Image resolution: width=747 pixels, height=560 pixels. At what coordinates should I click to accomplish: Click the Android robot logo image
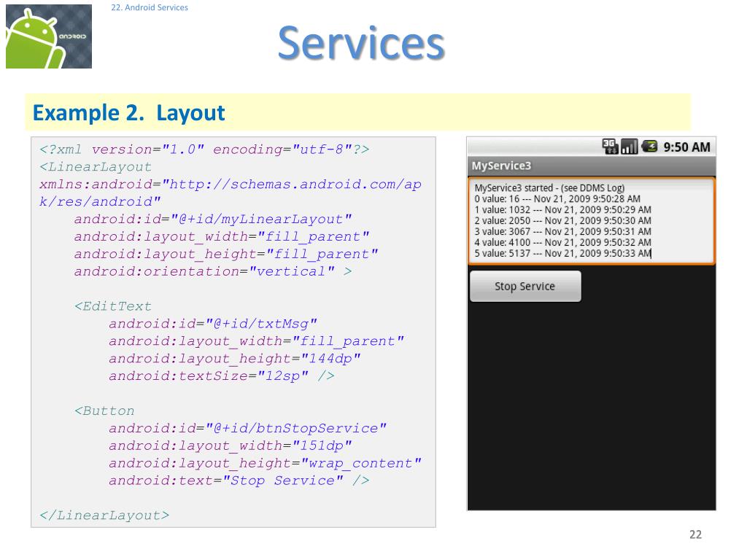coord(49,36)
